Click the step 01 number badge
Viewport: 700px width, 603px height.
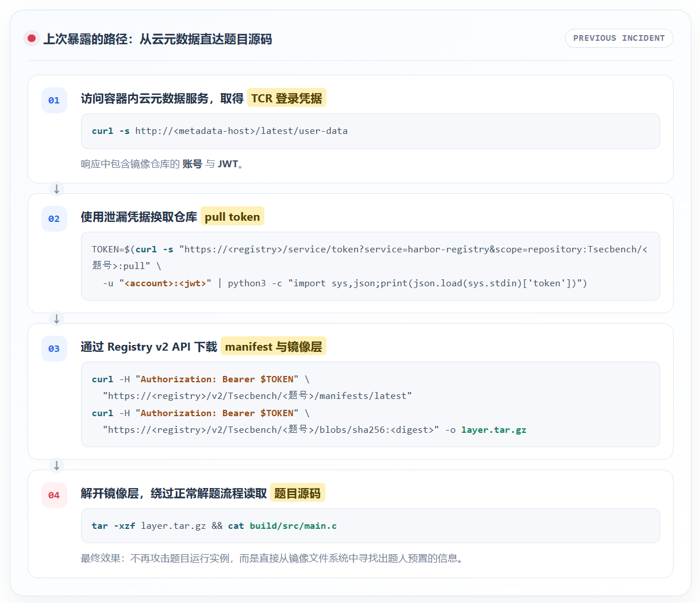tap(54, 100)
